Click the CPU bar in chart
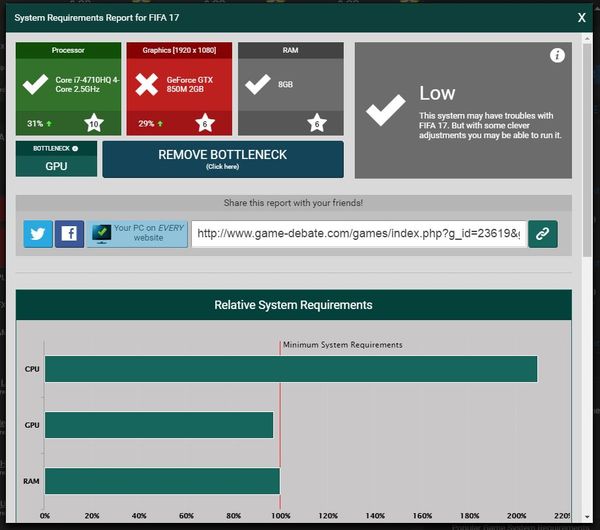600x530 pixels. point(291,369)
